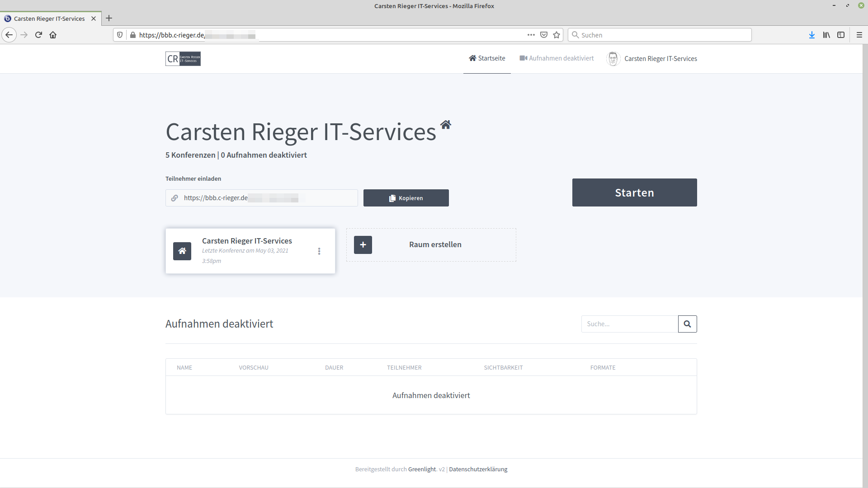Click the FORMATE column header
The height and width of the screenshot is (488, 868).
tap(603, 367)
